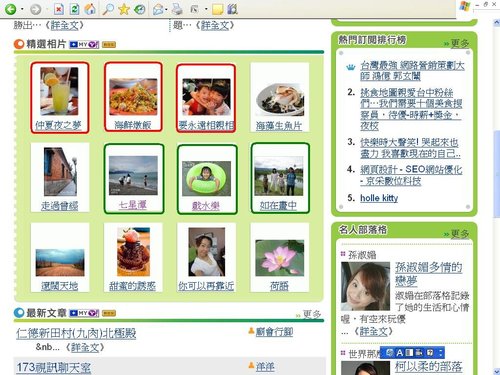Click the help icon on the language bar
Viewport: 500px width, 375px height.
[430, 353]
